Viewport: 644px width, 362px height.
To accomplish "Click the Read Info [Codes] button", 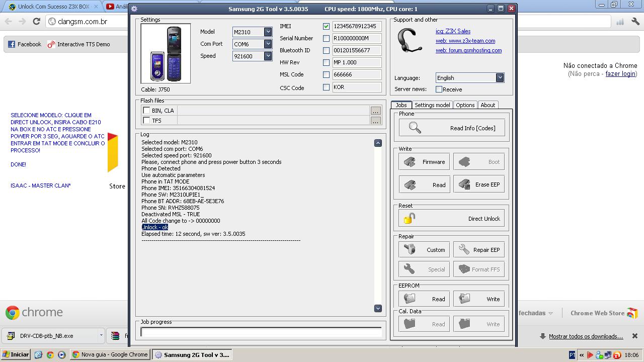I will pyautogui.click(x=451, y=128).
